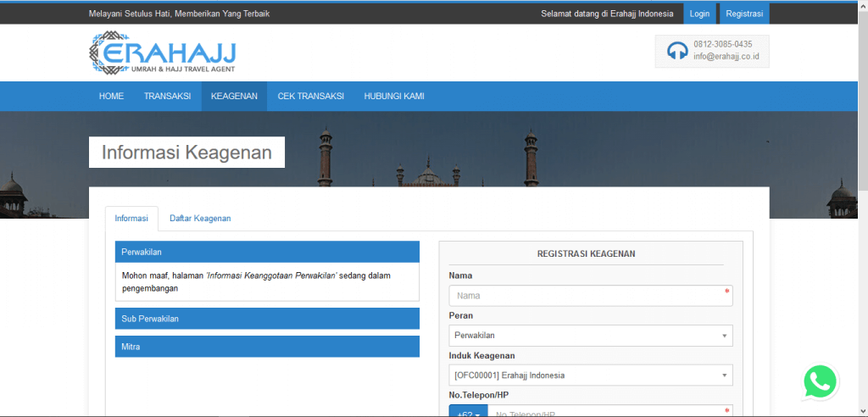Viewport: 868px width, 417px height.
Task: Open the KEAGENAN menu item
Action: coord(234,97)
